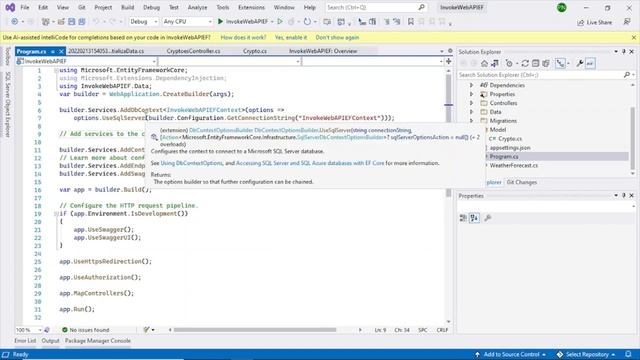Image resolution: width=640 pixels, height=360 pixels.
Task: Click the Search (Ctrl+Q) box
Action: pos(376,7)
